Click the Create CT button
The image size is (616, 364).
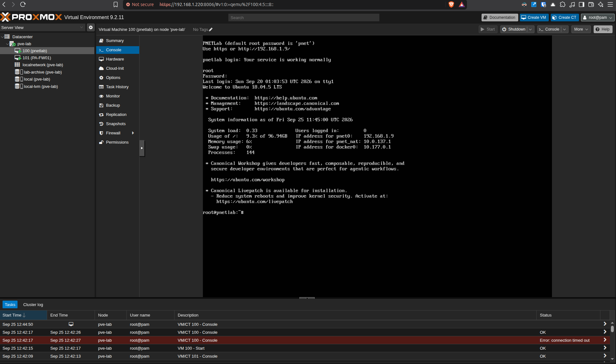pyautogui.click(x=565, y=18)
